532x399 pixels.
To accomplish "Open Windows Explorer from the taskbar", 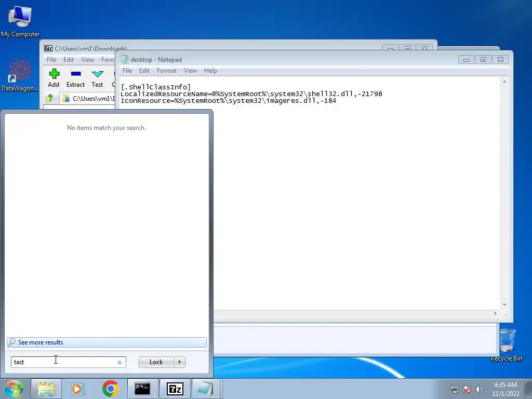I will point(46,389).
